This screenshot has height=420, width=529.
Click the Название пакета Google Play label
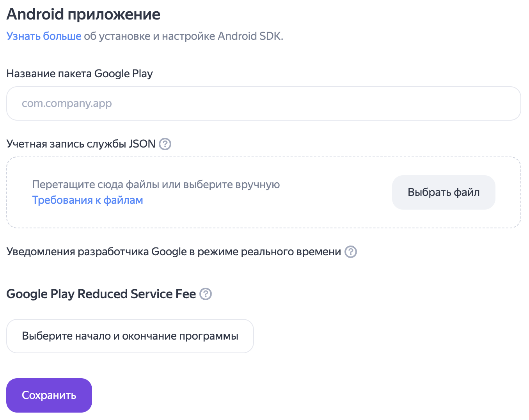pos(80,74)
